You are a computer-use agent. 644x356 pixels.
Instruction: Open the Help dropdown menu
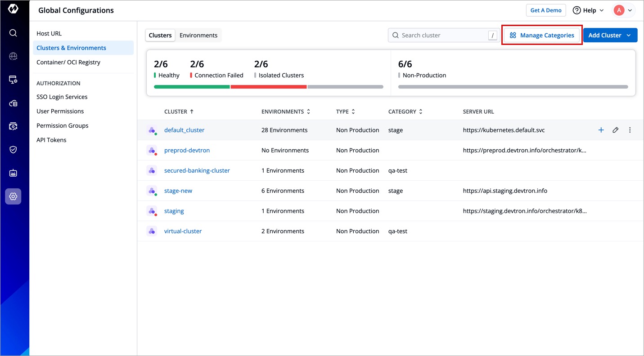(588, 10)
